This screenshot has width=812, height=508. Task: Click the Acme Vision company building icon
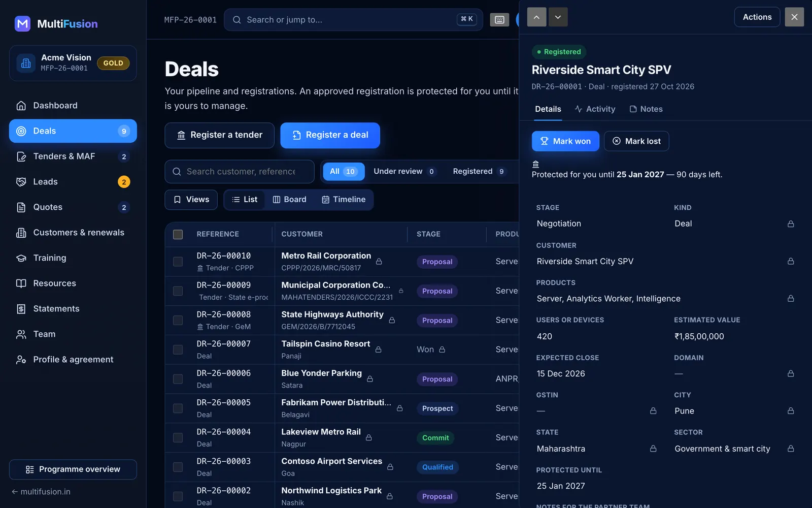(x=26, y=63)
